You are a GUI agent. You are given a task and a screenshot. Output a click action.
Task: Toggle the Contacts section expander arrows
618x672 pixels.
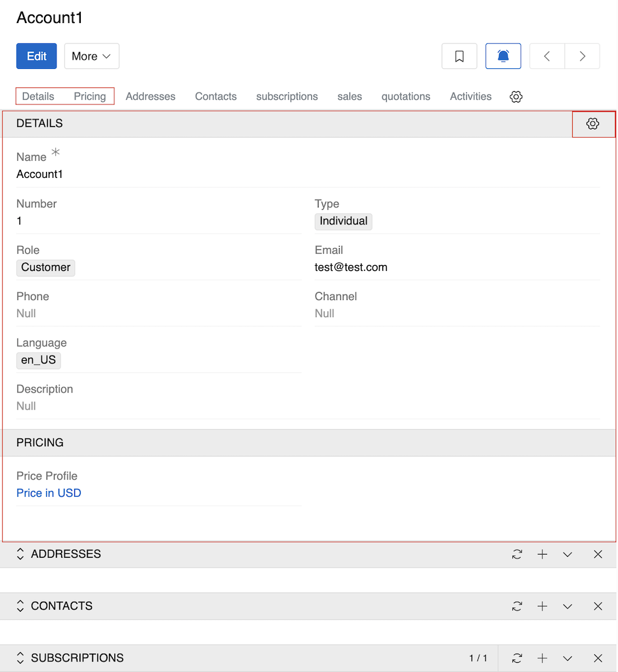pos(20,606)
